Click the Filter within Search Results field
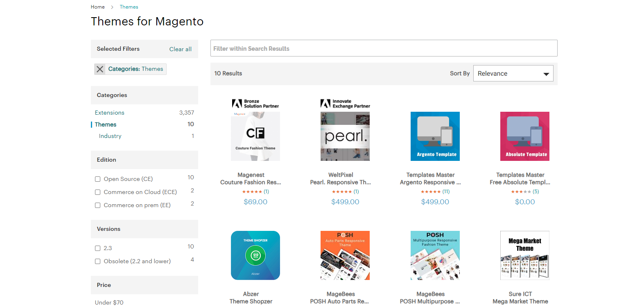The height and width of the screenshot is (307, 644). pos(384,48)
